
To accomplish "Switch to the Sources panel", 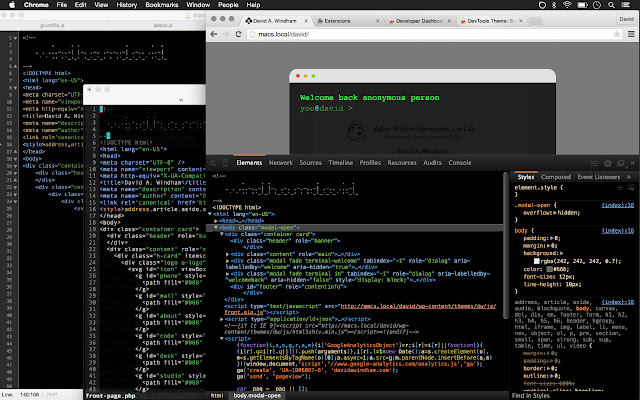I will coord(311,163).
